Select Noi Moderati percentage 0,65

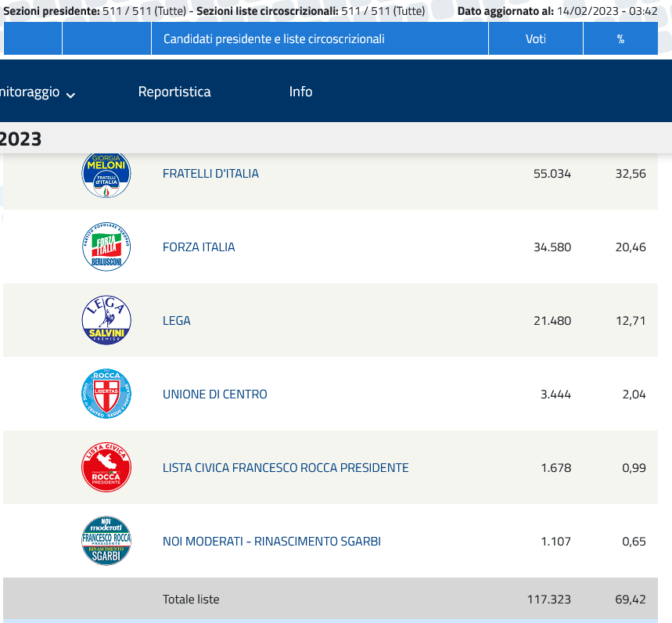634,541
